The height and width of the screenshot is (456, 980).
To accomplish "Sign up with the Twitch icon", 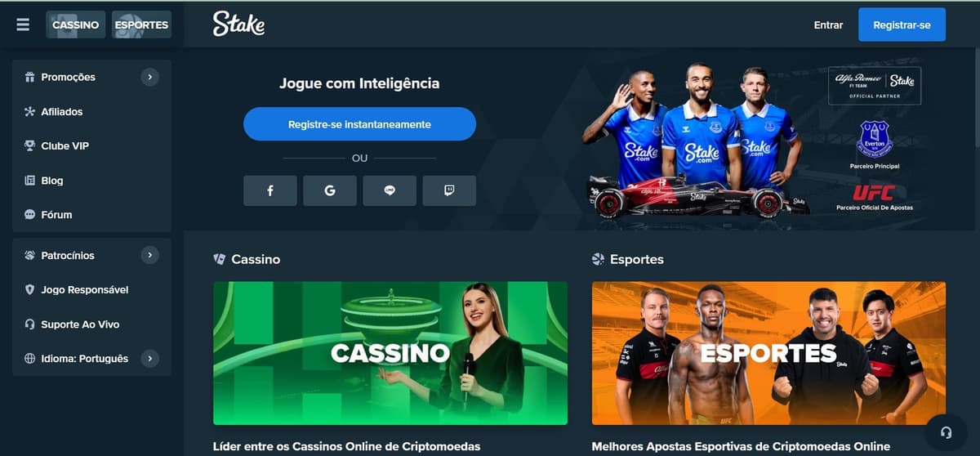I will [449, 190].
